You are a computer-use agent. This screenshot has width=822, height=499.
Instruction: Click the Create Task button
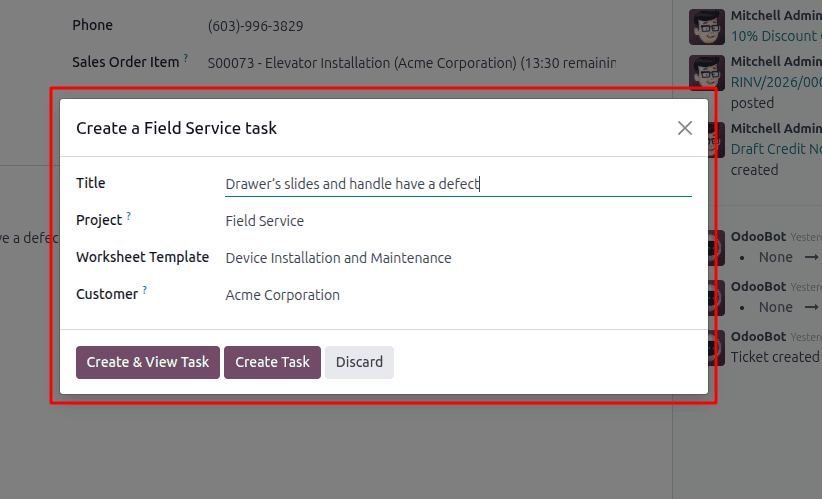click(x=272, y=362)
